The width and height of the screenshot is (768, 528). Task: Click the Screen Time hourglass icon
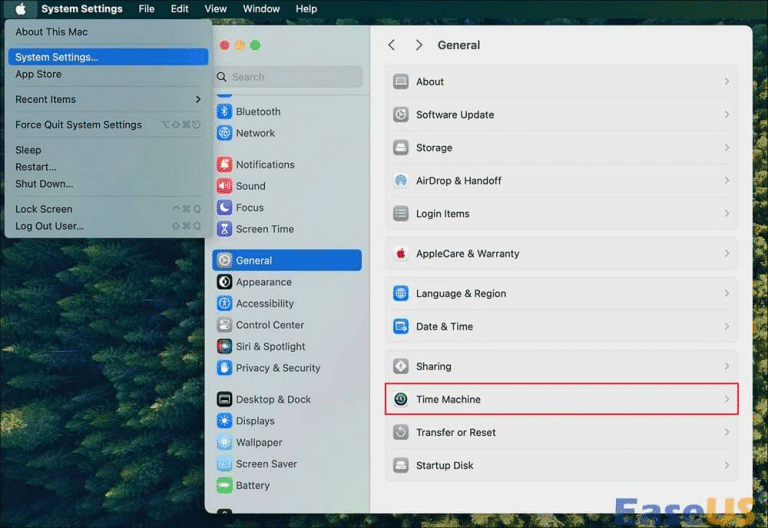coord(224,229)
